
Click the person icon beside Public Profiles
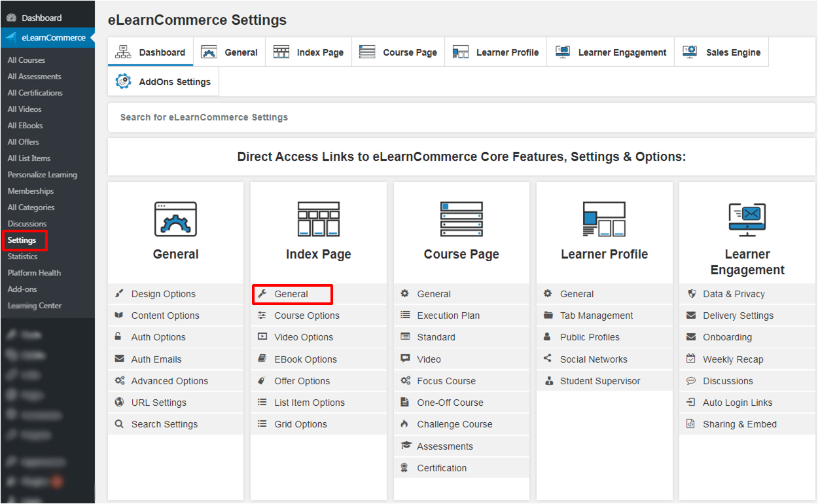coord(548,337)
